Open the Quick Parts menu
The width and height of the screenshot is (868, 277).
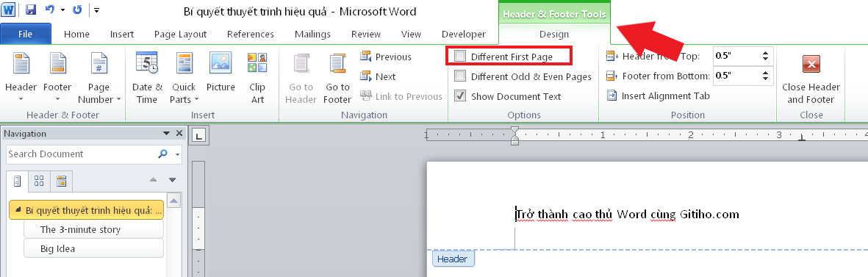184,78
